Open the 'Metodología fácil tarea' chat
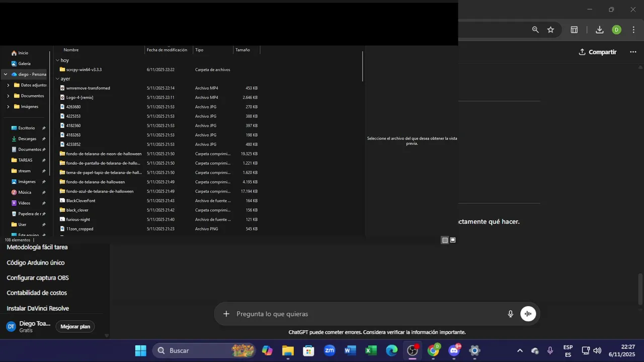 pyautogui.click(x=37, y=247)
